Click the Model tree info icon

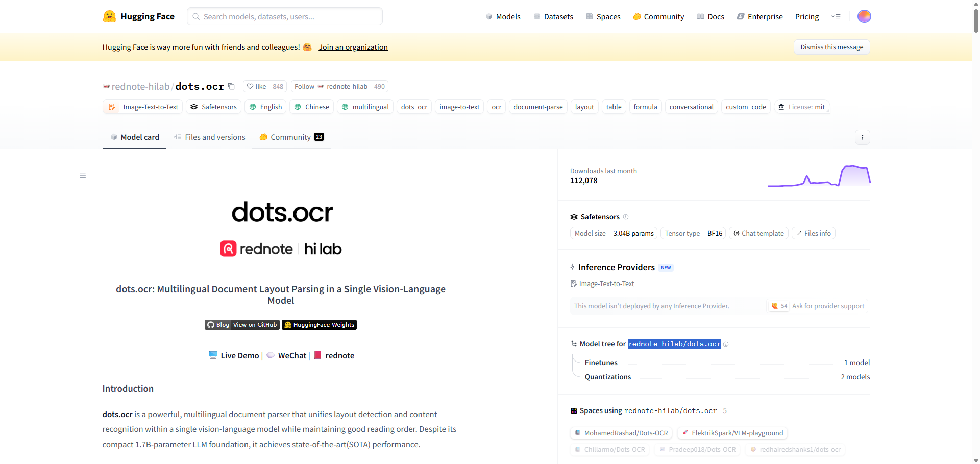click(x=726, y=344)
